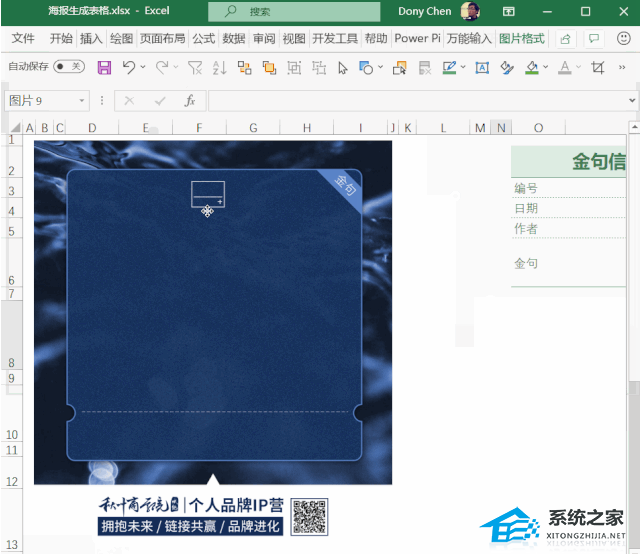Screen dimensions: 641x554
Task: Click the 编号 label cell
Action: (526, 188)
